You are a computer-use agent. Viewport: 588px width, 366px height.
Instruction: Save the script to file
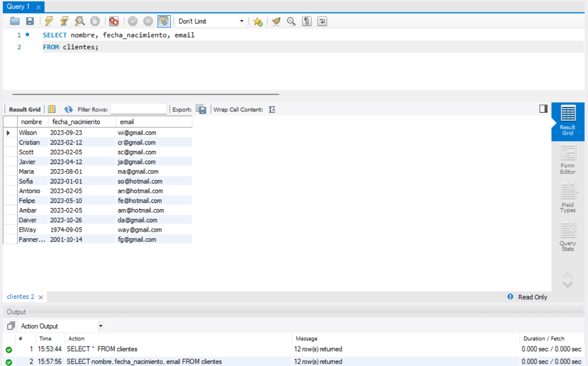30,21
